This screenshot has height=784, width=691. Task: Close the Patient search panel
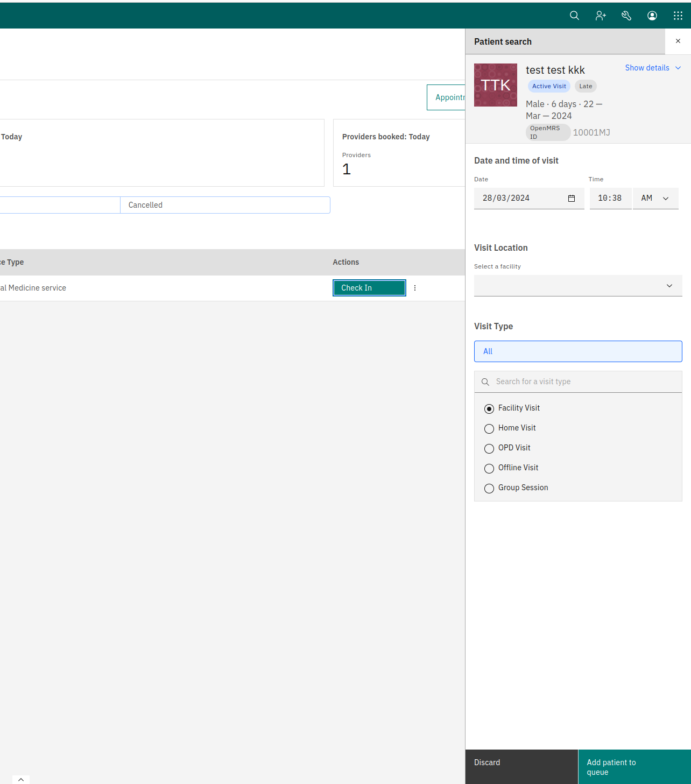click(x=678, y=41)
